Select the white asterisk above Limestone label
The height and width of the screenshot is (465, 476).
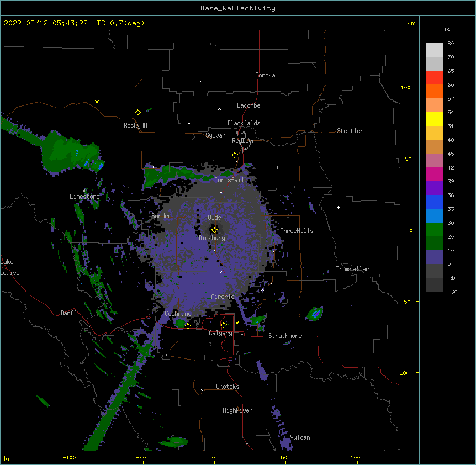(85, 191)
